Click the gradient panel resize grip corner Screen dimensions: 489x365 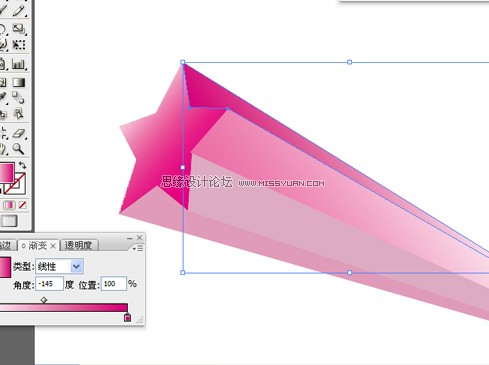(140, 321)
